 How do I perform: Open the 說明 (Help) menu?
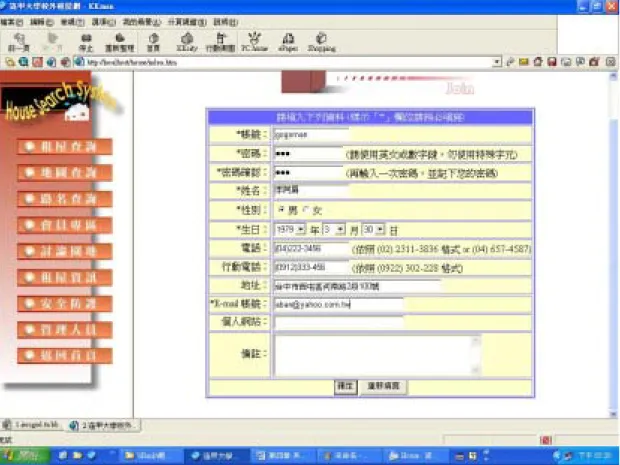pos(225,22)
